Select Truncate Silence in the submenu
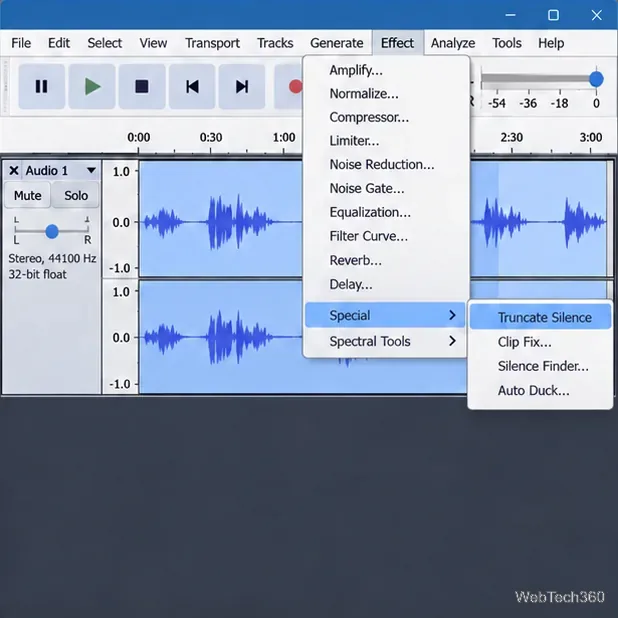The height and width of the screenshot is (618, 618). [540, 317]
